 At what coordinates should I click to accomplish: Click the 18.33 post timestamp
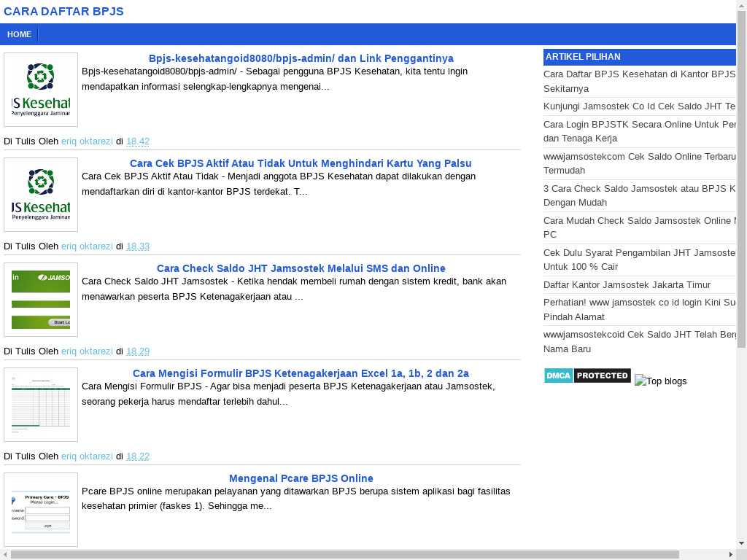tap(138, 246)
